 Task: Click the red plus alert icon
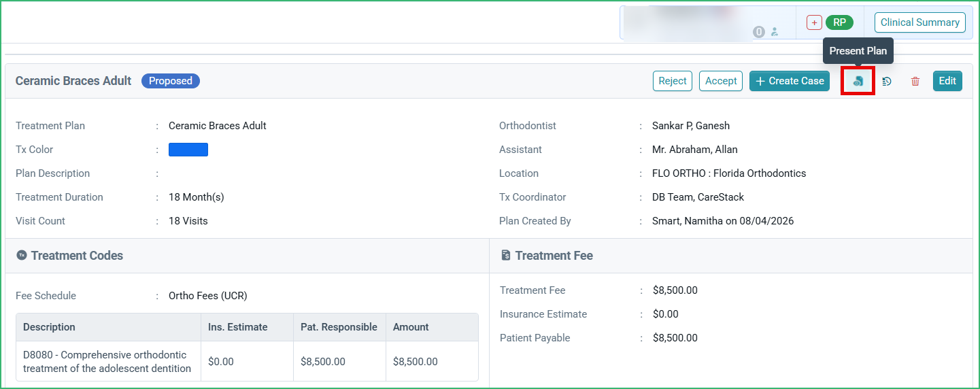tap(814, 22)
